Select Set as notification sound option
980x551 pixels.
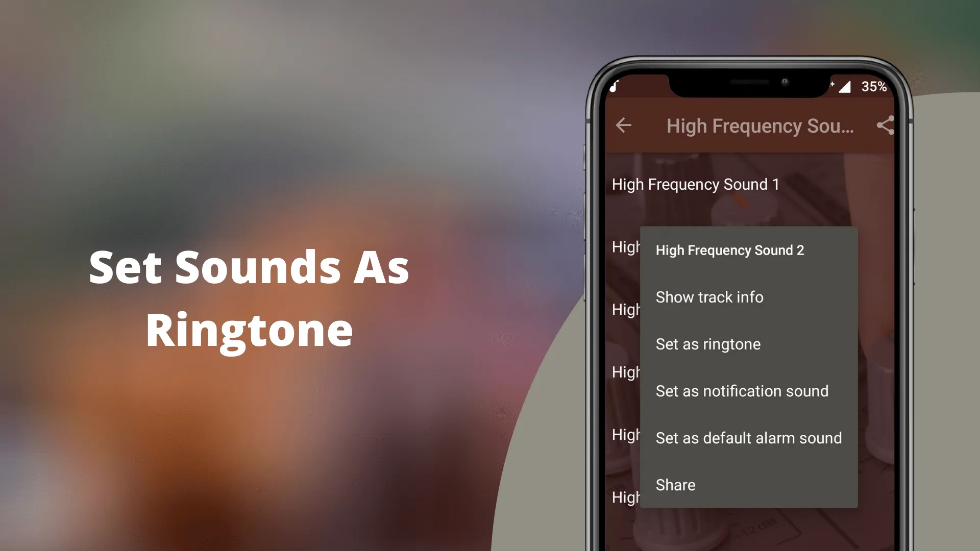coord(742,391)
